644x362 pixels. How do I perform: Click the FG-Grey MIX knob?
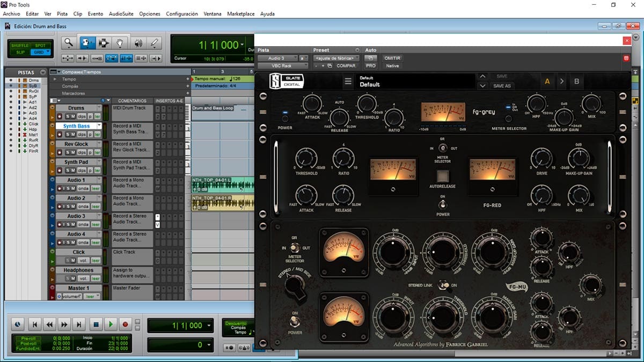coord(591,103)
